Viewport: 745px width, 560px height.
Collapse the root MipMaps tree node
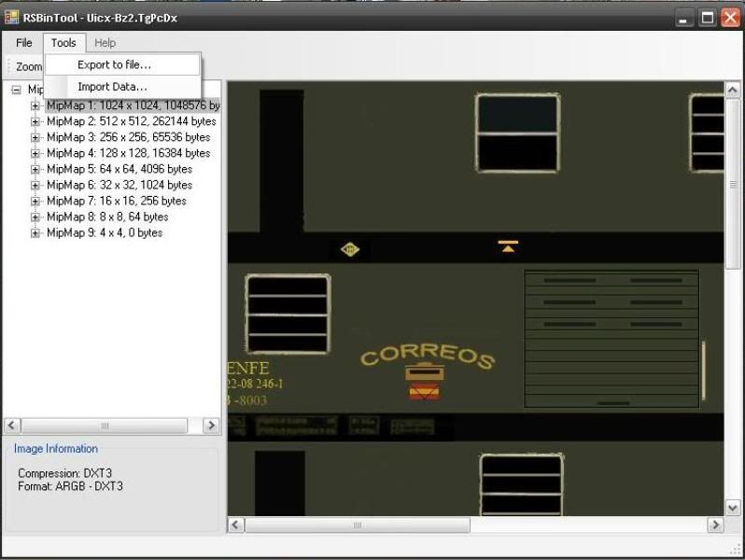point(16,90)
